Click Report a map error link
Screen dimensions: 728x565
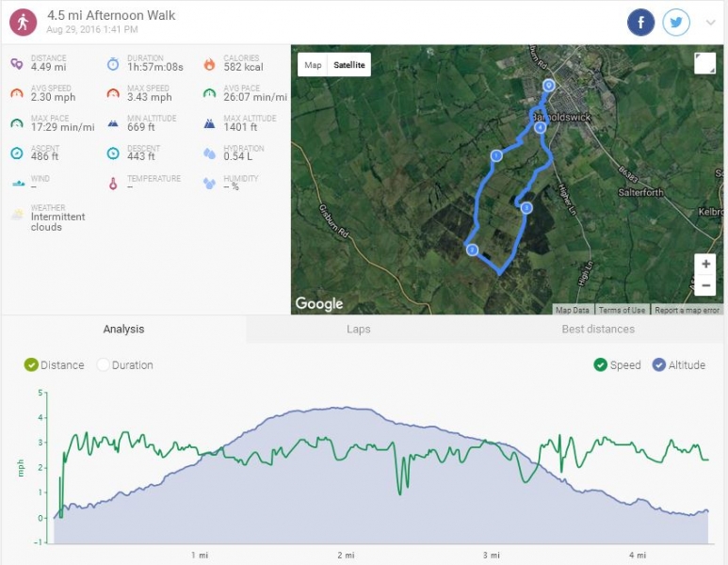[687, 310]
